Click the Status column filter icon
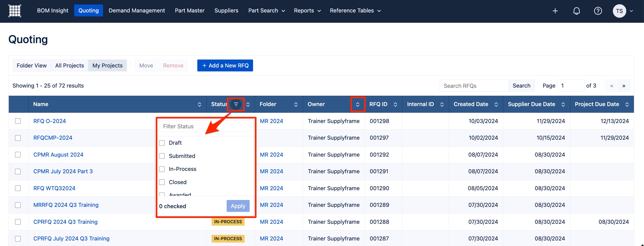The width and height of the screenshot is (644, 246). [236, 104]
